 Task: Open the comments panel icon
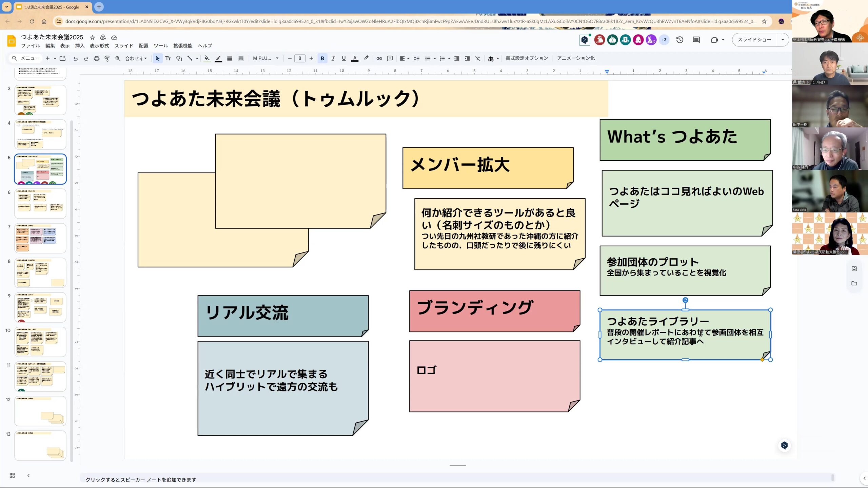[x=696, y=40]
